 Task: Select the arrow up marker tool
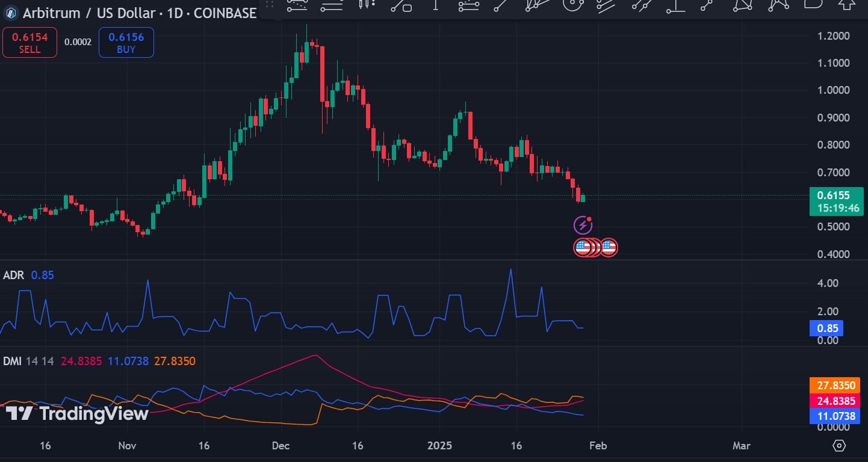pos(847,4)
